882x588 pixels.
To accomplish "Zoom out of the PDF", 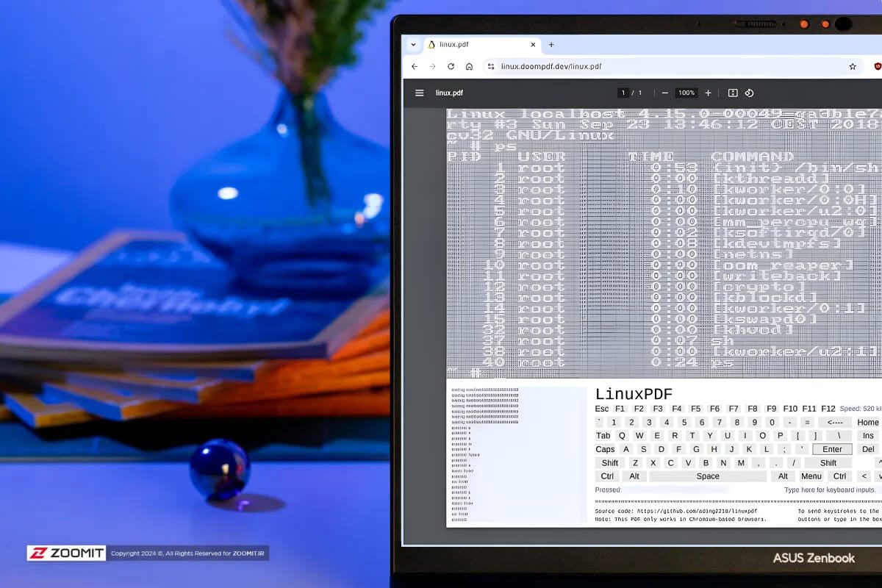I will [665, 93].
